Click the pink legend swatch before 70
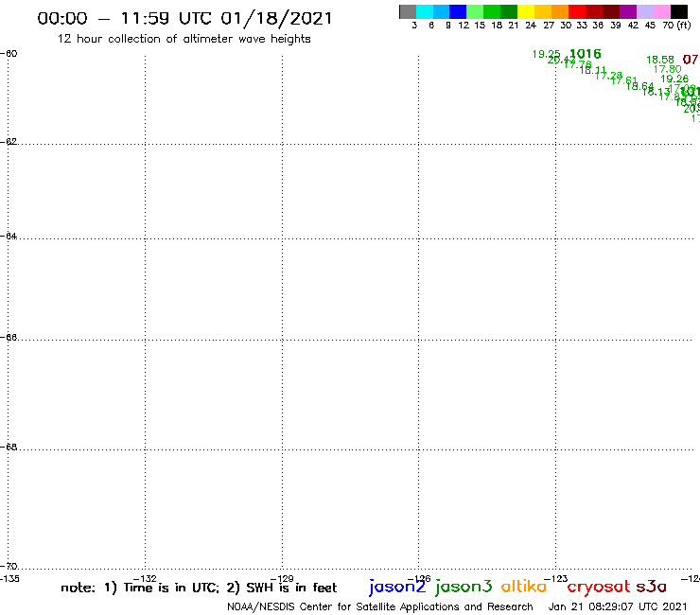700x615 pixels. [x=661, y=11]
